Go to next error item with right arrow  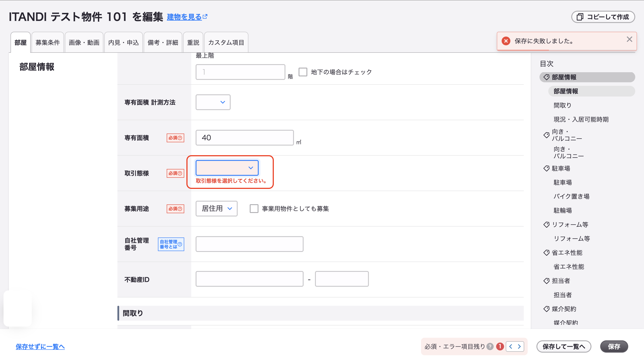coord(519,346)
